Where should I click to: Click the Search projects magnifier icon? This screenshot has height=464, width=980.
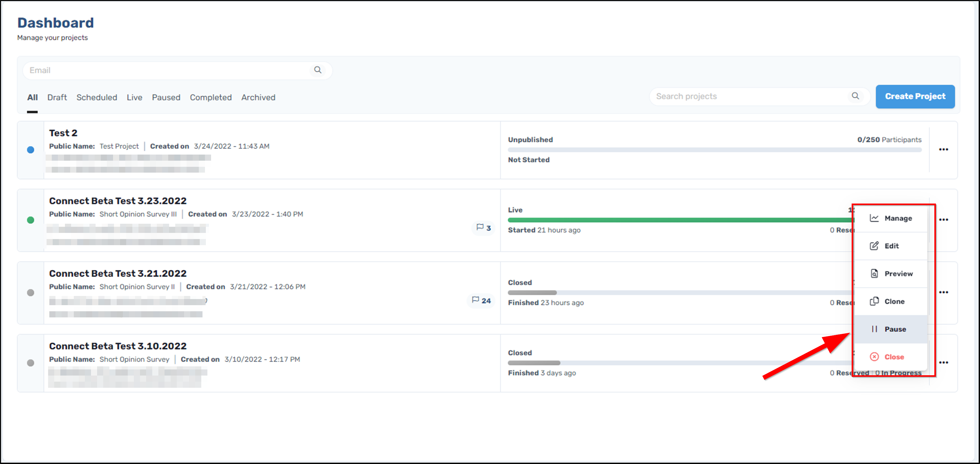[x=855, y=96]
